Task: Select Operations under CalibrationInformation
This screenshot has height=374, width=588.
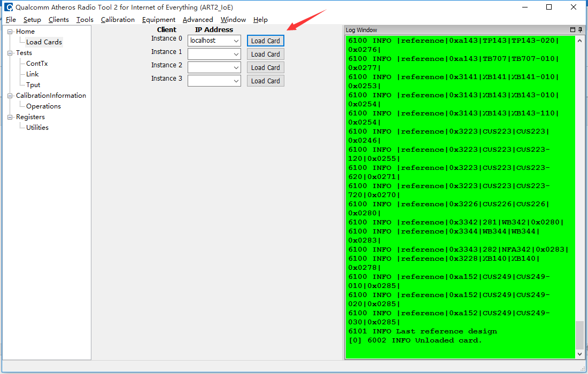Action: [x=43, y=106]
